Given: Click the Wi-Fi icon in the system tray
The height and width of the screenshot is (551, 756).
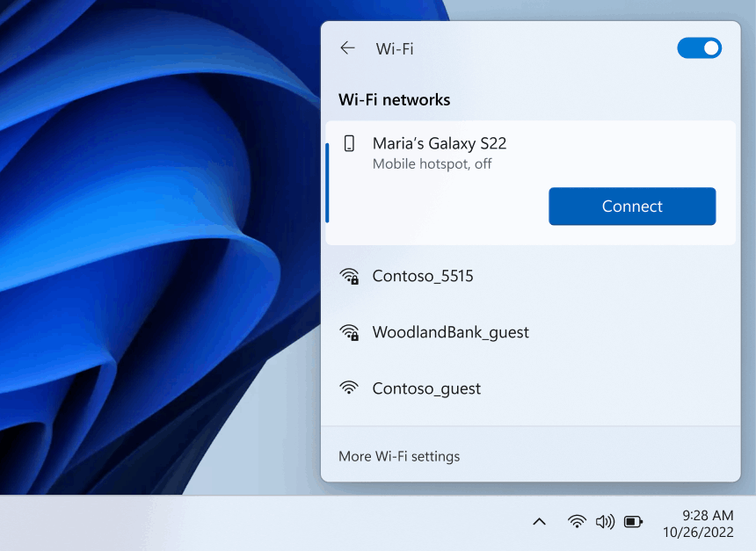Looking at the screenshot, I should tap(577, 520).
